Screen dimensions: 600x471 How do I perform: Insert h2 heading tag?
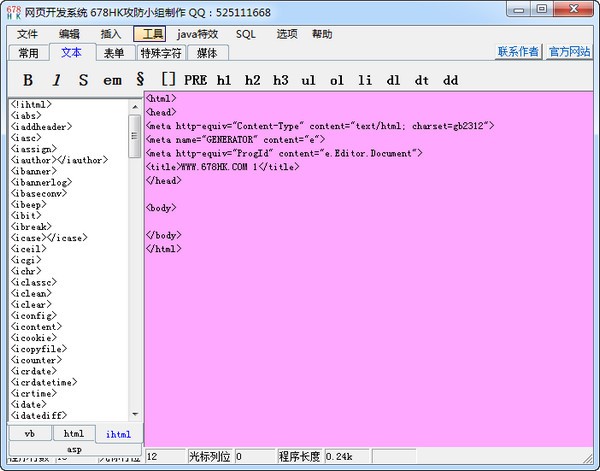(253, 80)
